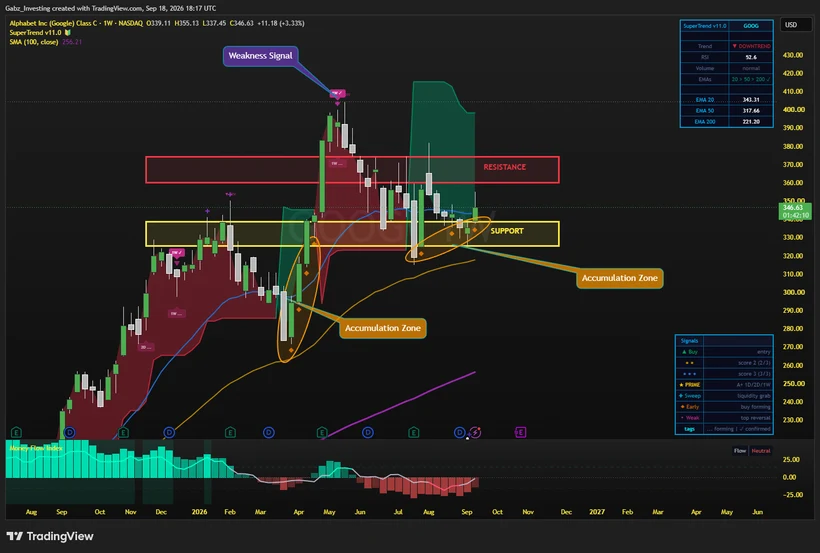The height and width of the screenshot is (553, 820).
Task: Click the 'PRIME' row in Signals table
Action: point(724,385)
